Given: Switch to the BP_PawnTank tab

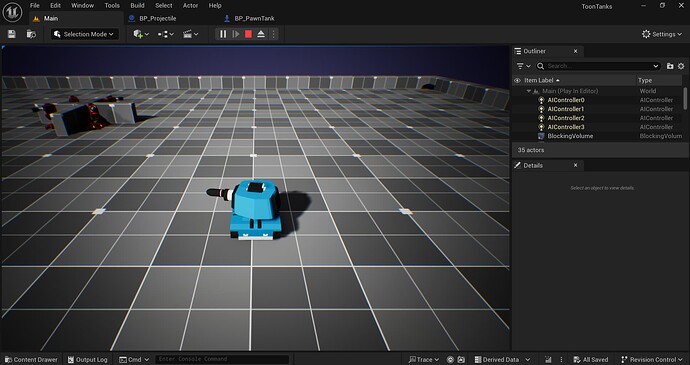Looking at the screenshot, I should [x=254, y=18].
